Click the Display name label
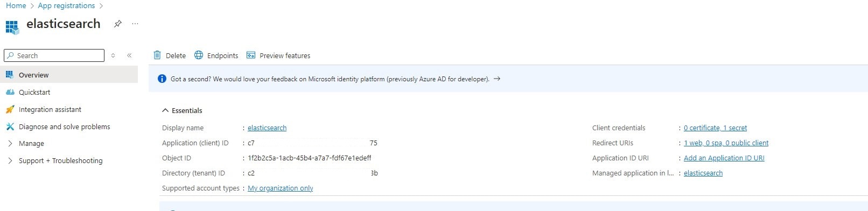Viewport: 868px width, 211px height. coord(183,128)
